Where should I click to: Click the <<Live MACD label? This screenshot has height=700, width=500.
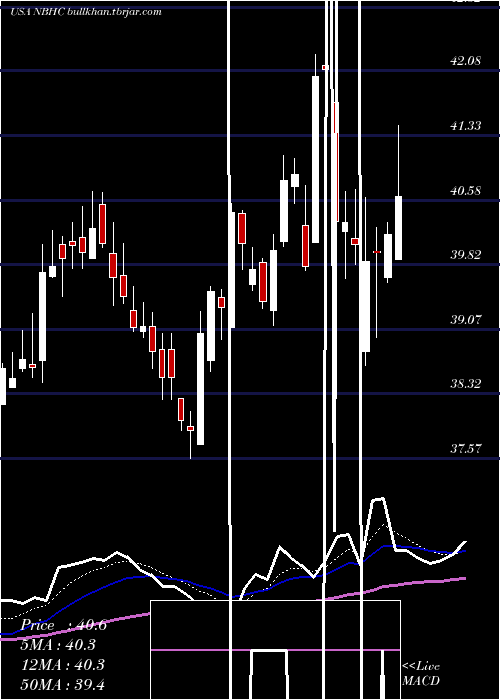421,673
